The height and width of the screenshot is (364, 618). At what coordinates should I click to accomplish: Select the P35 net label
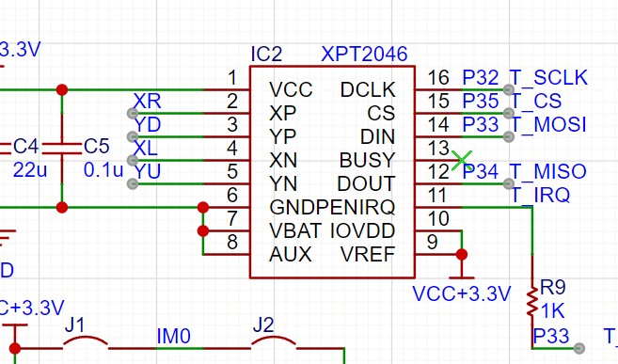(x=481, y=101)
